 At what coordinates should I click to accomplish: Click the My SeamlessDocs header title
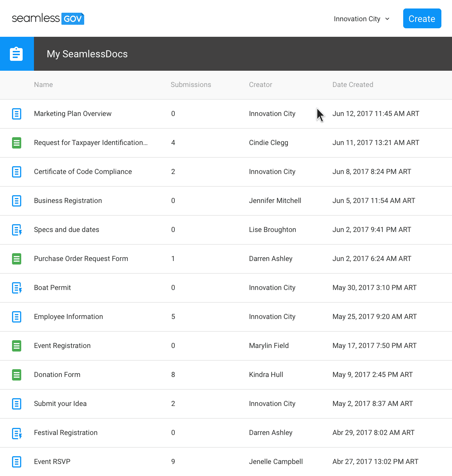tap(87, 54)
